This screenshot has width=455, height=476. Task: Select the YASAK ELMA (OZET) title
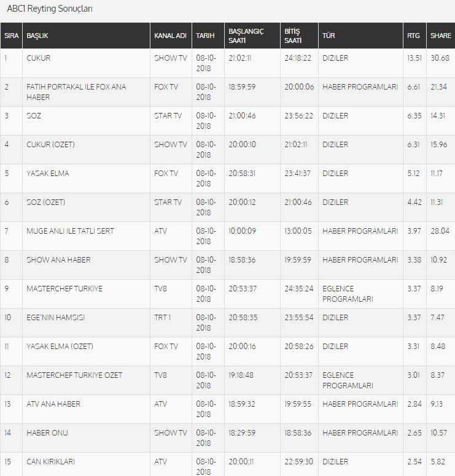[60, 347]
